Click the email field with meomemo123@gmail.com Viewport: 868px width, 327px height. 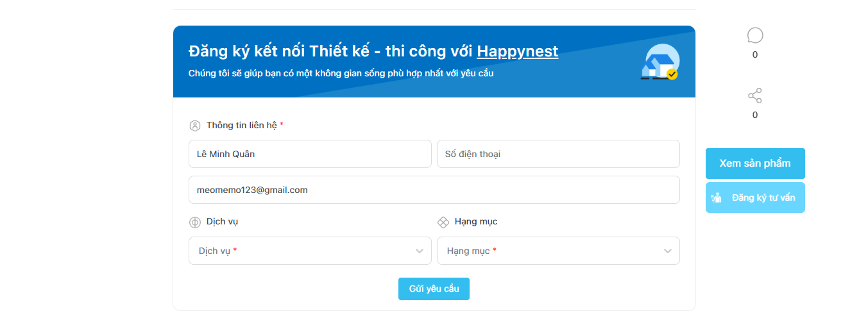[434, 190]
